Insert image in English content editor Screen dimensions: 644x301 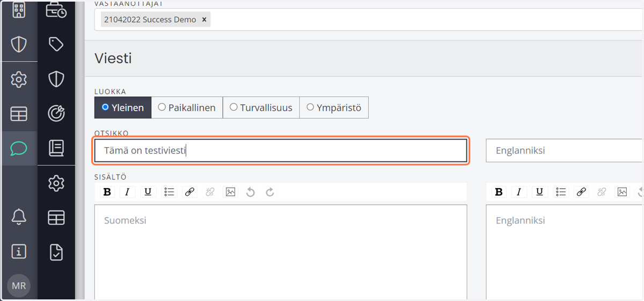(622, 192)
